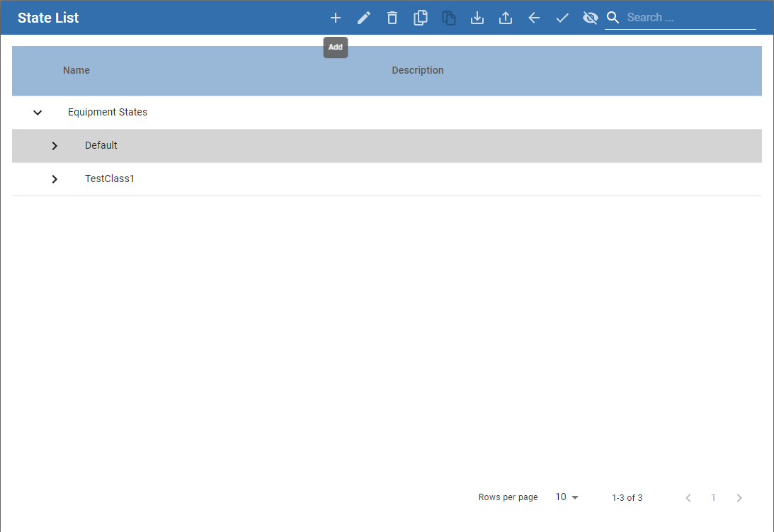Collapse the Equipment States node
This screenshot has height=532, width=774.
(38, 112)
